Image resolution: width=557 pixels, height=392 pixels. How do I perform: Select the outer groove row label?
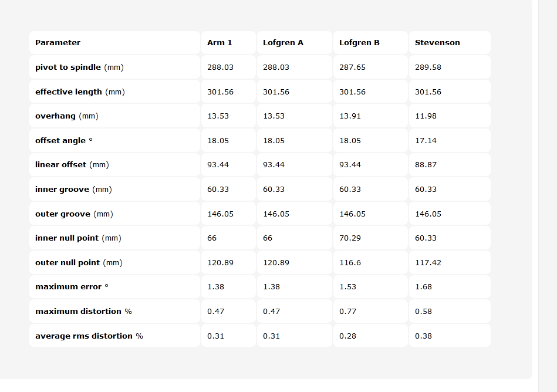tap(74, 214)
